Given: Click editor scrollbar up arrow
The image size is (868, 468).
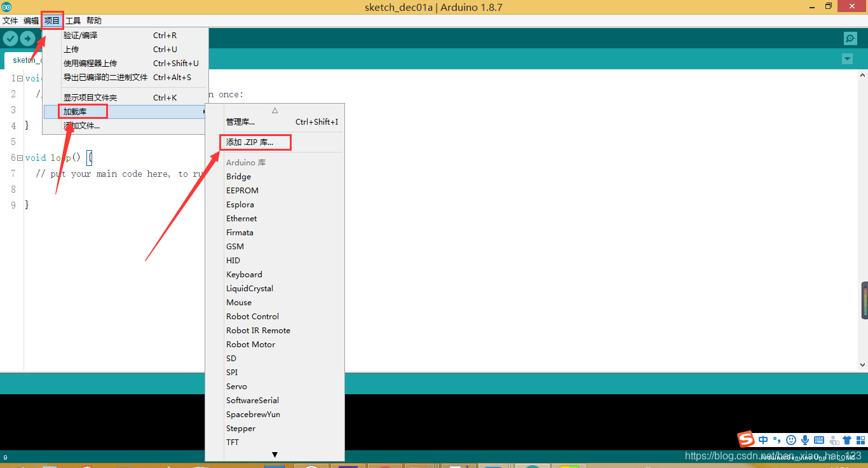Looking at the screenshot, I should (x=862, y=75).
